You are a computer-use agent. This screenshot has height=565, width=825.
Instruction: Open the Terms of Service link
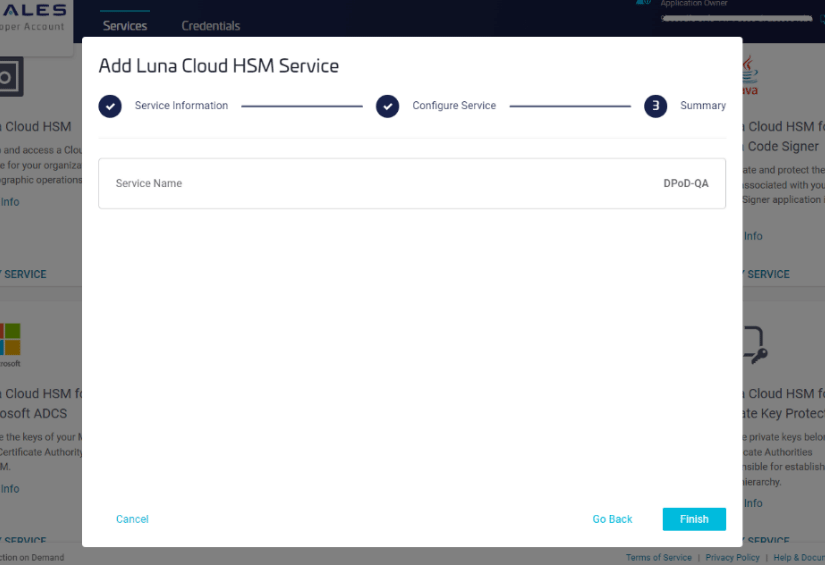[658, 558]
